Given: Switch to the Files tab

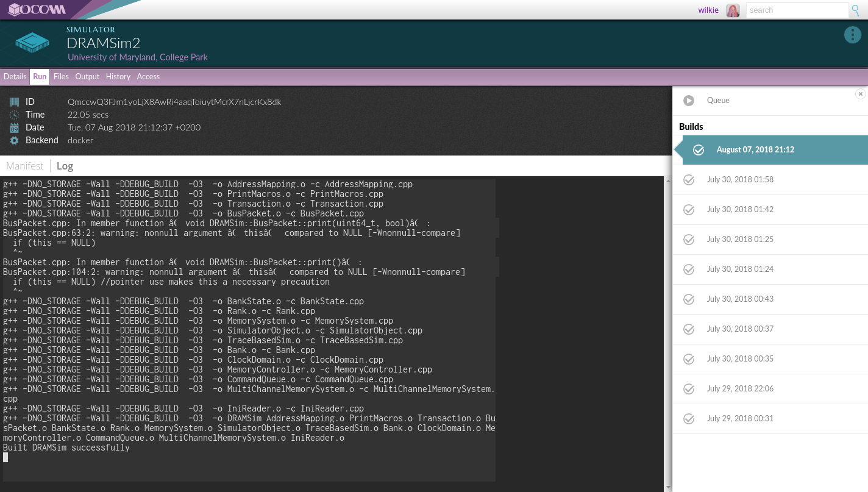Looking at the screenshot, I should pyautogui.click(x=61, y=77).
